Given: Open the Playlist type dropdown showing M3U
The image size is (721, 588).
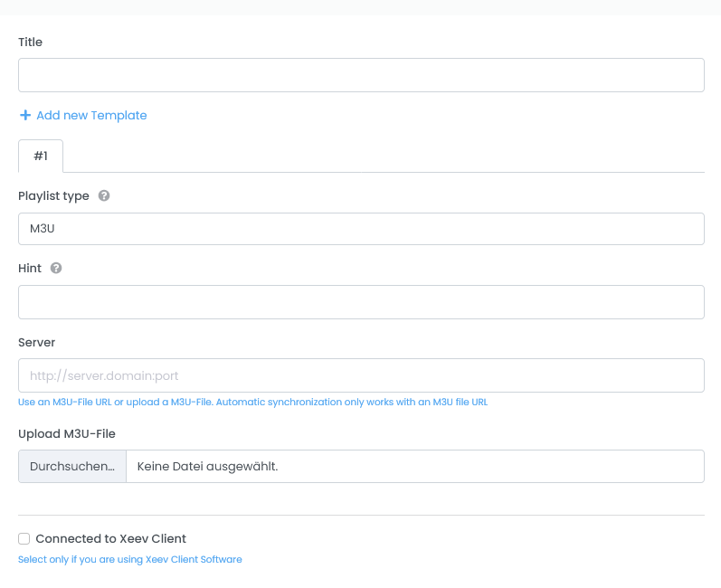Looking at the screenshot, I should (x=361, y=229).
